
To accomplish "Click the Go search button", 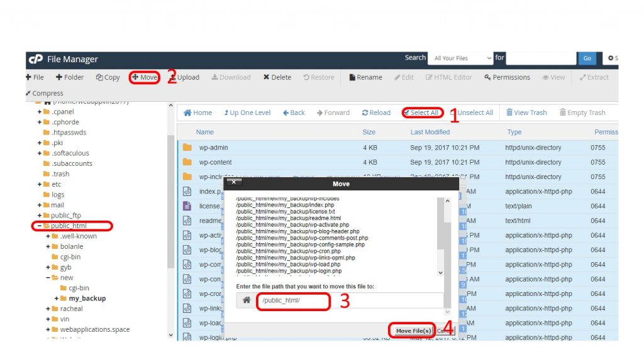I will 587,58.
